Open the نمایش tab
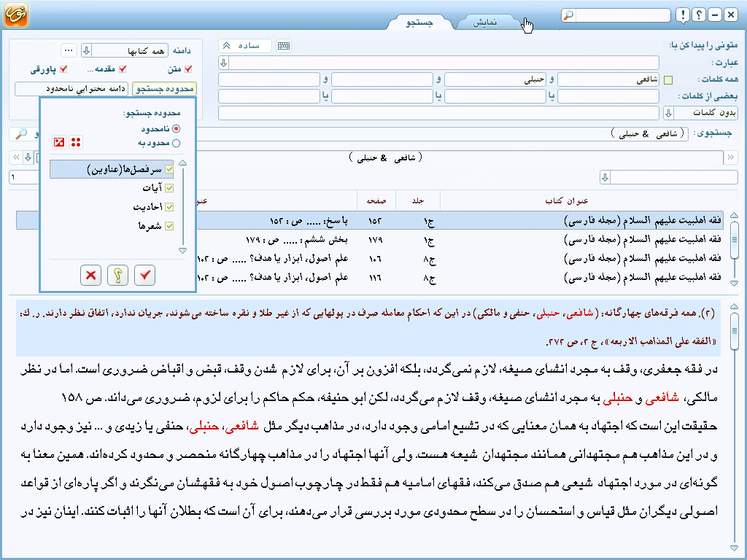This screenshot has height=560, width=747. (485, 23)
